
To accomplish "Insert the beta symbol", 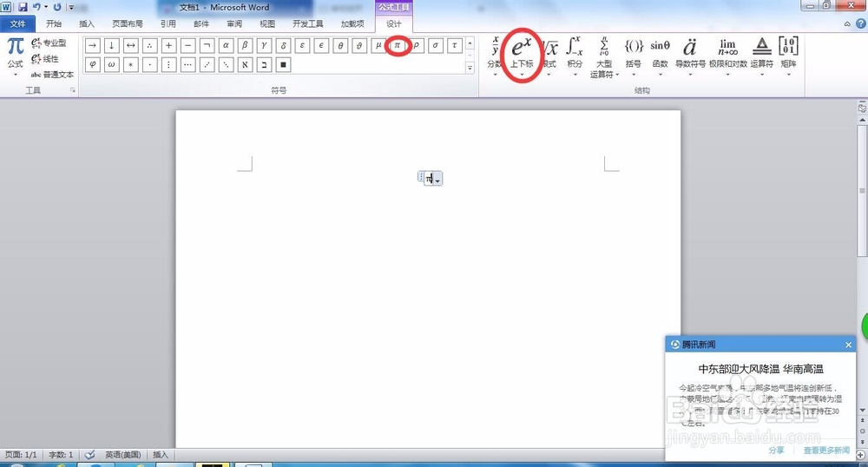I will click(245, 46).
